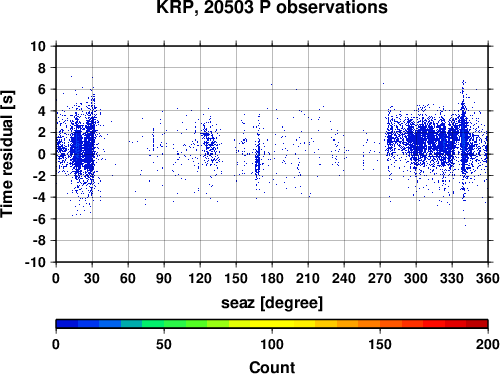Click colorbar tick label 100
Screen dimensions: 500x374
point(272,344)
